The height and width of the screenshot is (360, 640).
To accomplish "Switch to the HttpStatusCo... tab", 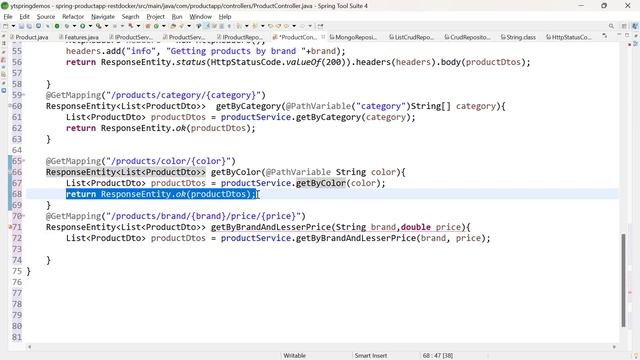I will point(568,37).
